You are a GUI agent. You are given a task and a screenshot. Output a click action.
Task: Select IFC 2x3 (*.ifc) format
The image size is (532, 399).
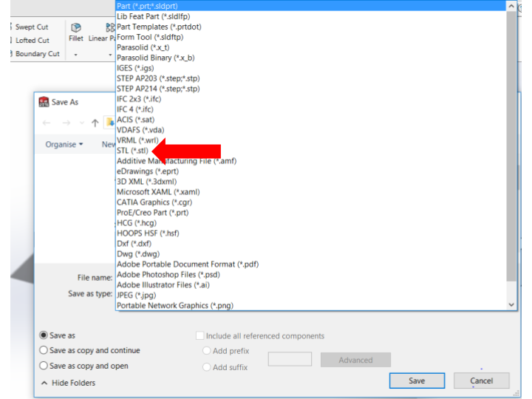(311, 99)
